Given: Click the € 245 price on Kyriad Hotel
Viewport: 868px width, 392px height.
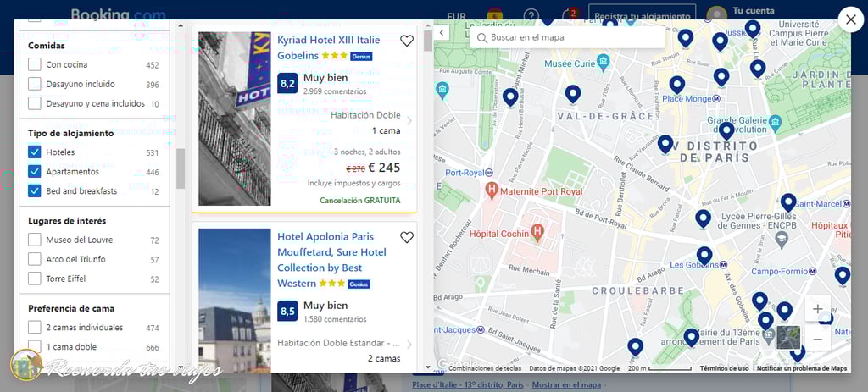Looking at the screenshot, I should click(384, 168).
